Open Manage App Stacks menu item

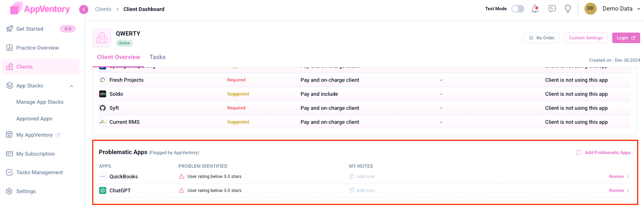(x=40, y=102)
